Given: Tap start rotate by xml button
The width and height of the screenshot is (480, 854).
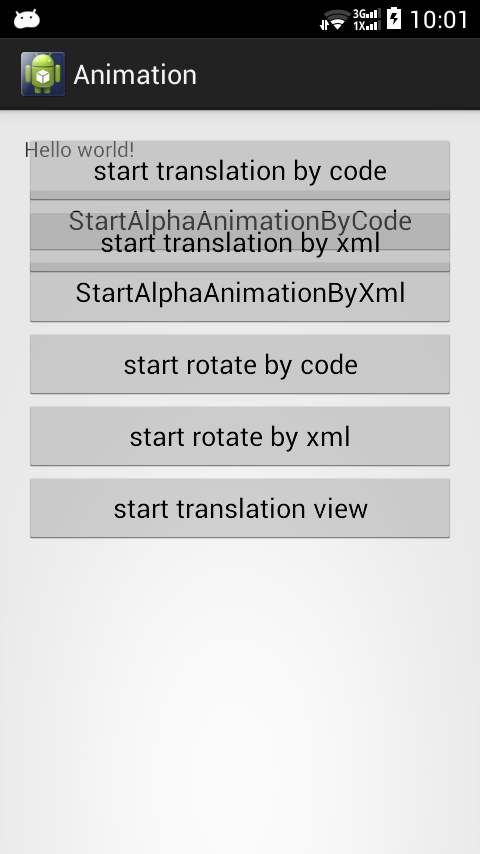Looking at the screenshot, I should (x=240, y=436).
